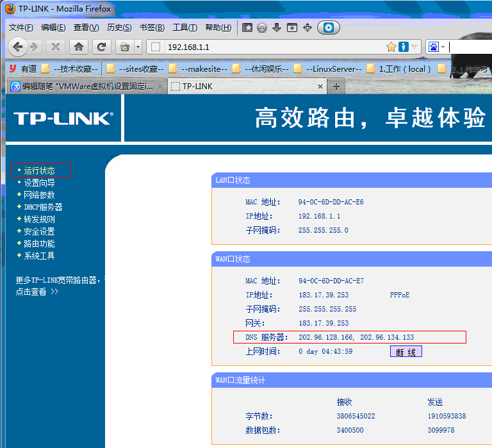Select 运行状态 in router sidebar
The width and height of the screenshot is (492, 448).
click(39, 170)
